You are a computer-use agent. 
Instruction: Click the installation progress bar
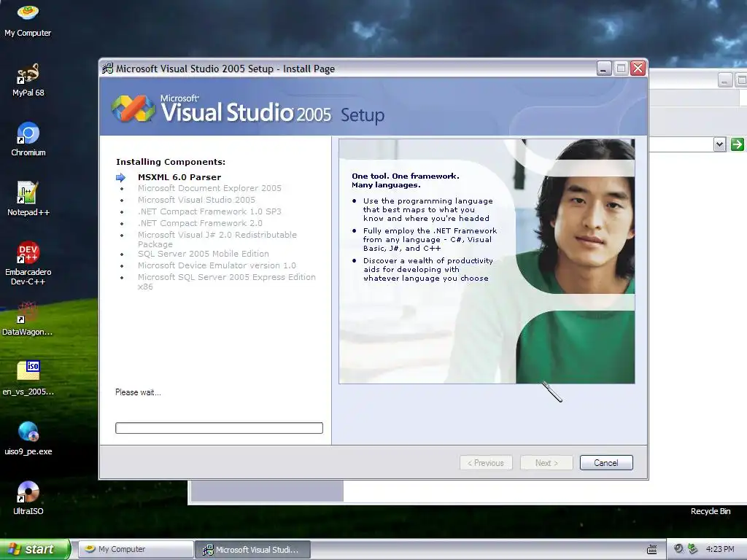coord(219,428)
